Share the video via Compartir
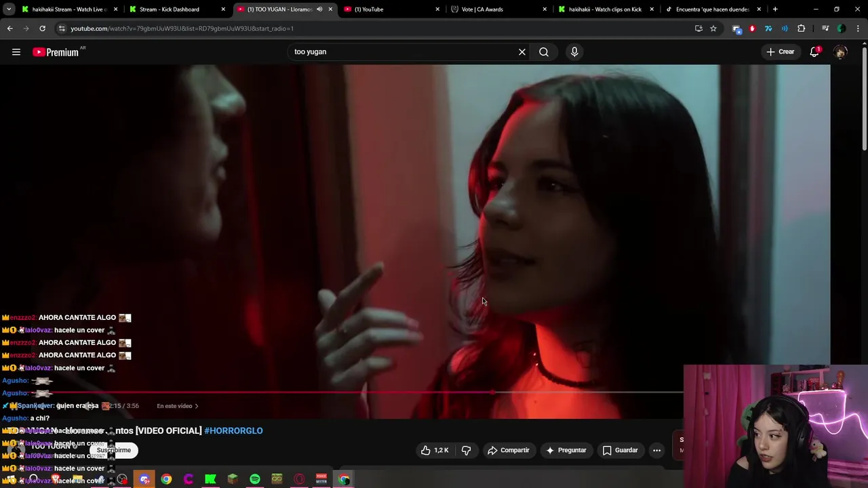 tap(509, 450)
